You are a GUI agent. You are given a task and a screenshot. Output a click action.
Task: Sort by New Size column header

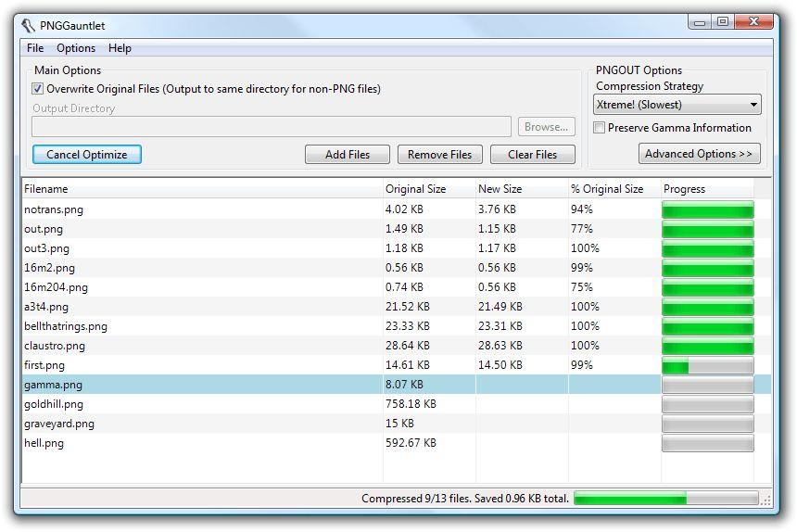(x=522, y=189)
